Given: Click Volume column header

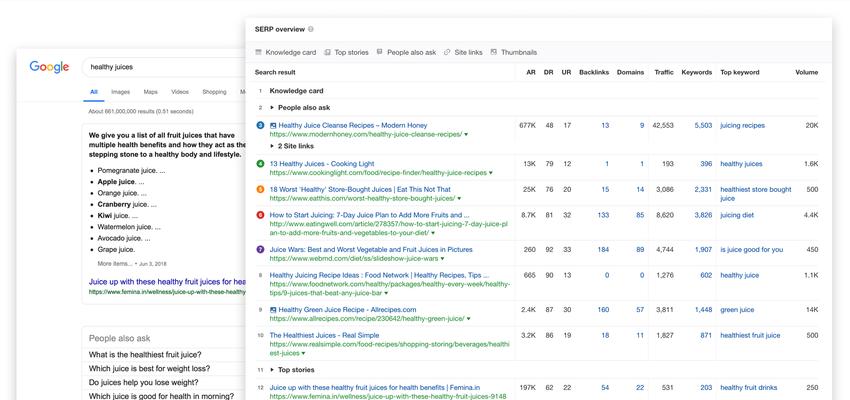Looking at the screenshot, I should 807,72.
